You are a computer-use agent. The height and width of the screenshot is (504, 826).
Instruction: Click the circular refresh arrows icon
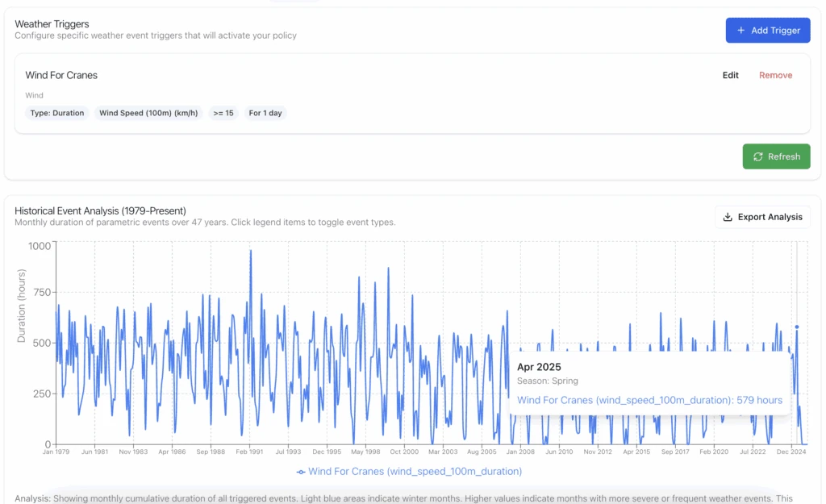(x=758, y=156)
